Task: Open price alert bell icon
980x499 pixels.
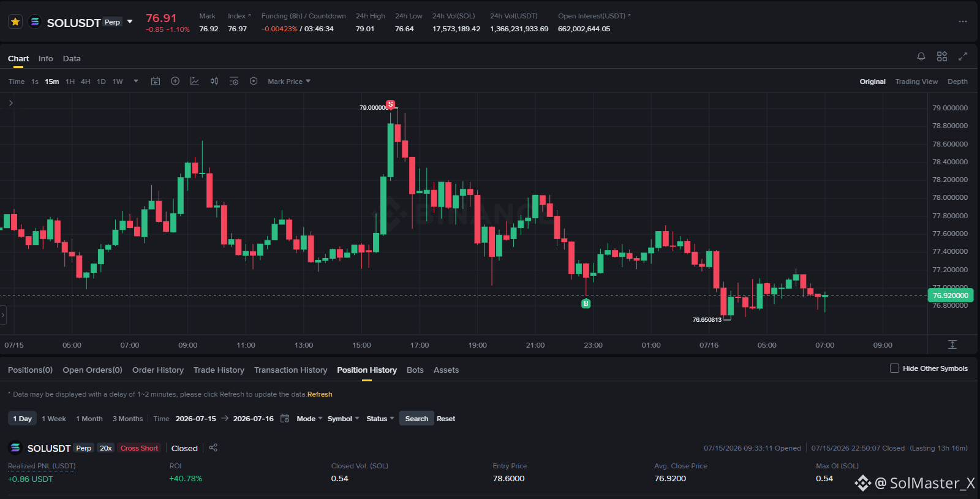Action: pos(921,56)
